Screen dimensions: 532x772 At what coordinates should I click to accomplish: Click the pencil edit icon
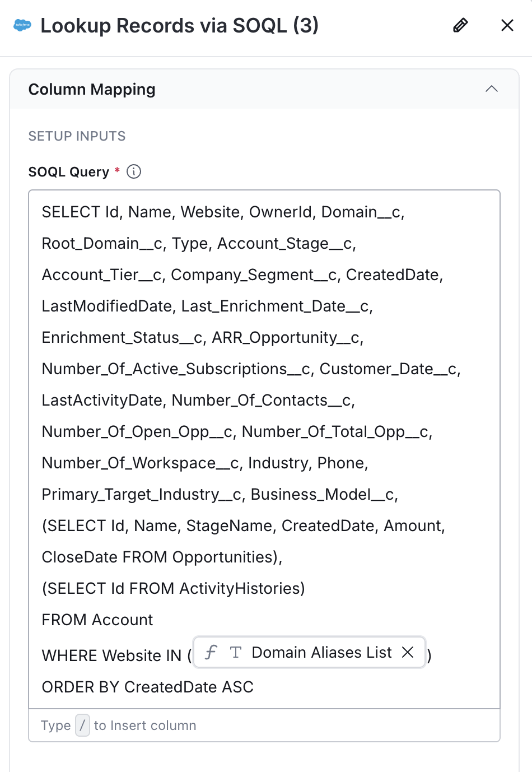point(460,25)
